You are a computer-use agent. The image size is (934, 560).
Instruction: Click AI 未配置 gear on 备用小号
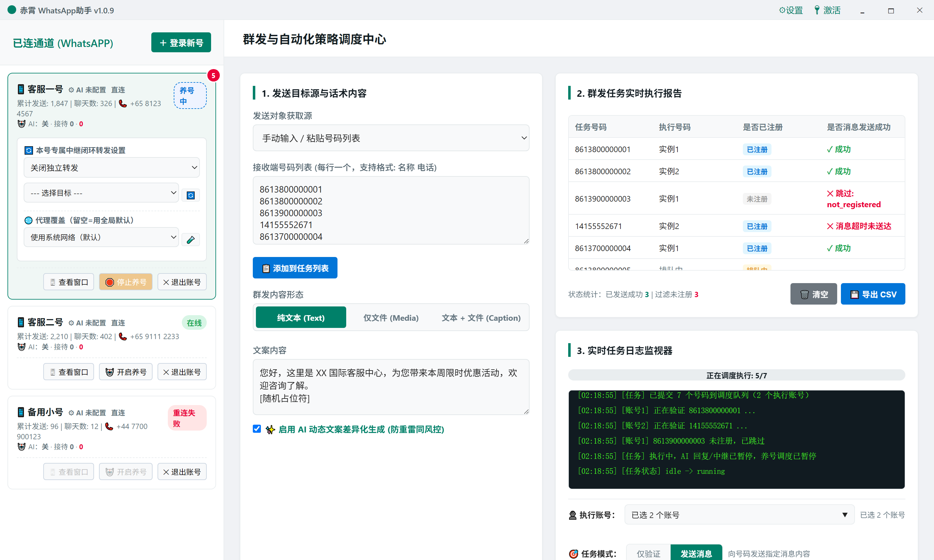(x=71, y=413)
